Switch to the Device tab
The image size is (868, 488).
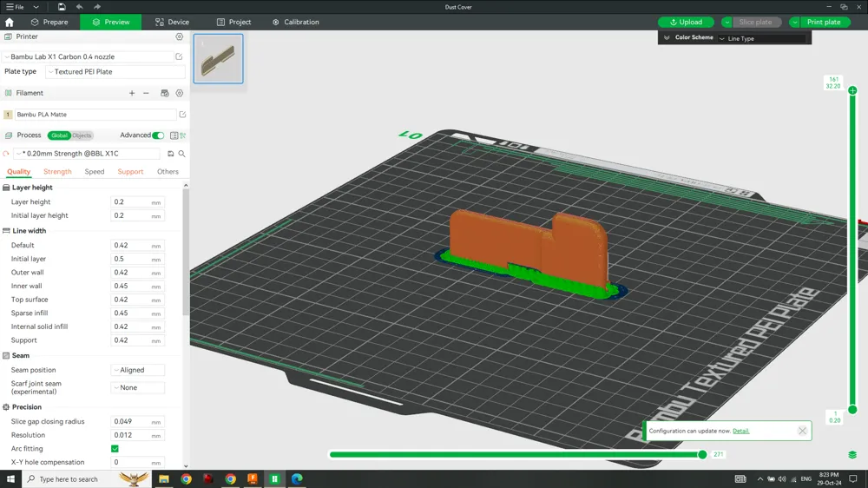pos(172,23)
